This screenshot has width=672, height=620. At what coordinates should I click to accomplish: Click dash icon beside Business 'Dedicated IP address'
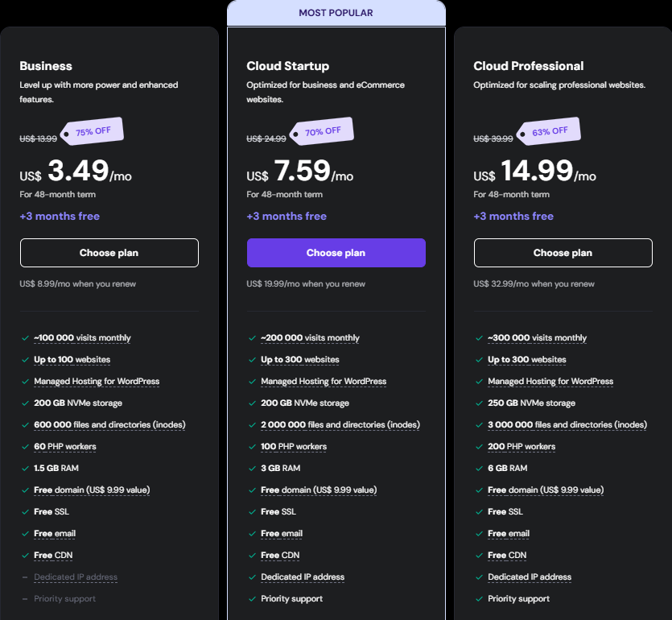coord(25,577)
